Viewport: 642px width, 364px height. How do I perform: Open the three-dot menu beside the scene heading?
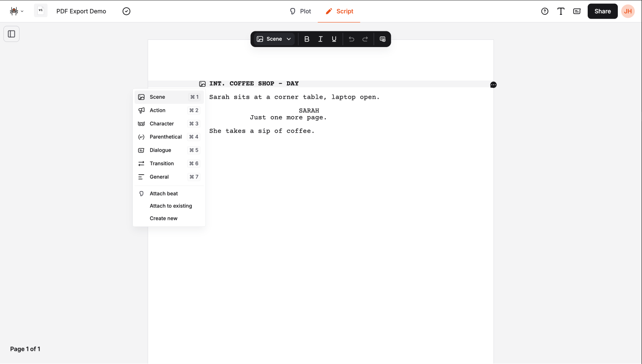point(493,85)
